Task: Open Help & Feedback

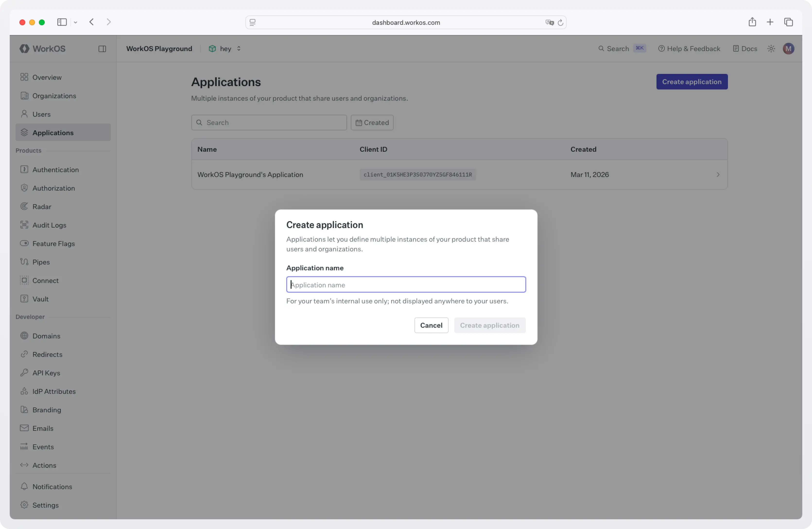Action: (689, 48)
